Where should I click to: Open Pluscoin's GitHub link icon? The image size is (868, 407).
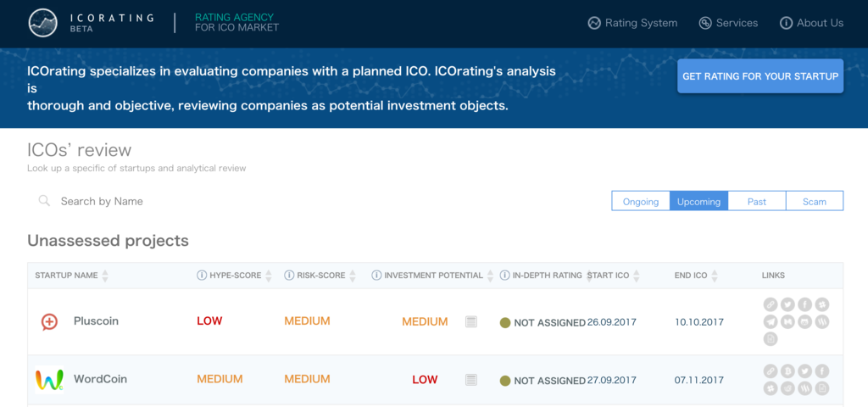pos(805,321)
